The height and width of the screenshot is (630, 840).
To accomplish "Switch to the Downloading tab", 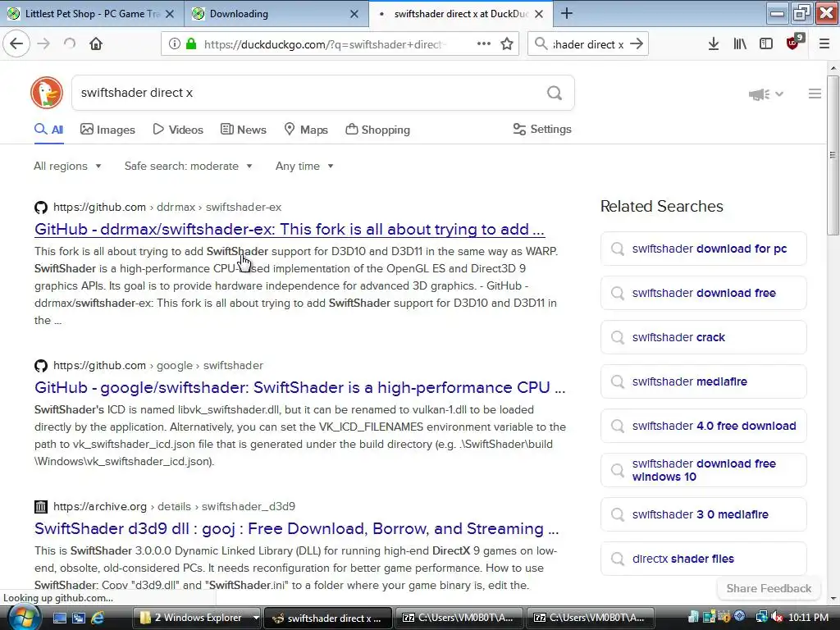I will click(x=276, y=13).
